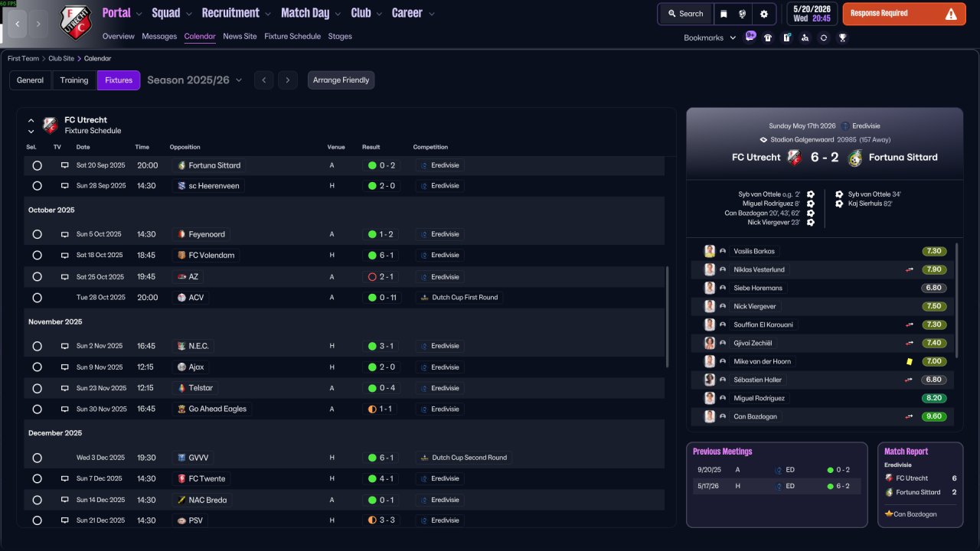Open the circular arrows shortcut icon

point(823,37)
